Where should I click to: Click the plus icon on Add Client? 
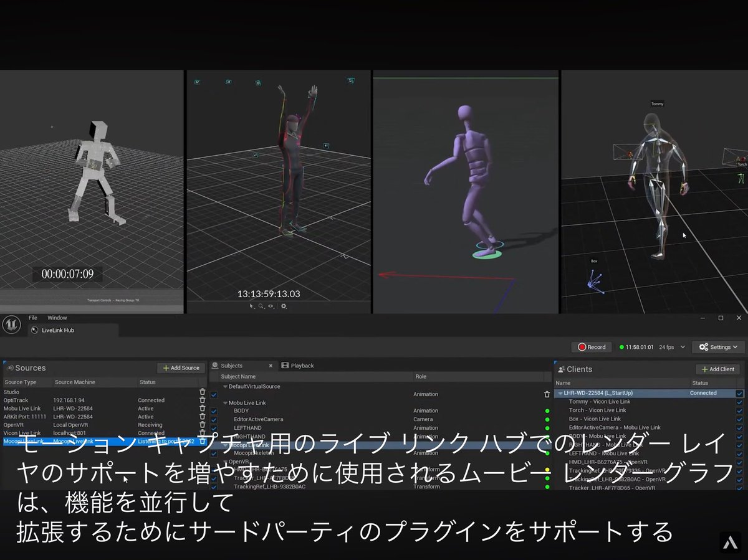click(704, 369)
